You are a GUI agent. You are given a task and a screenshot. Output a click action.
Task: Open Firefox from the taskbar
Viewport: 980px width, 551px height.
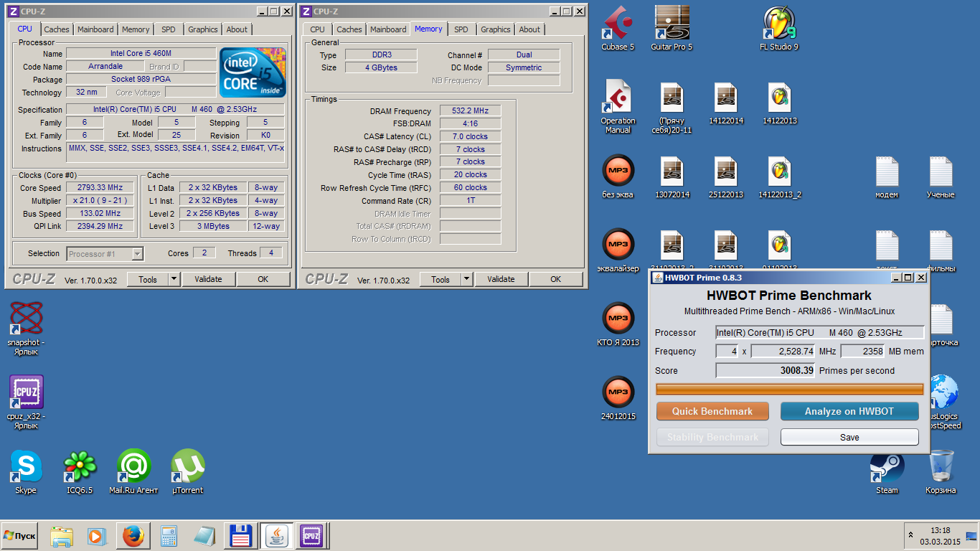point(133,536)
